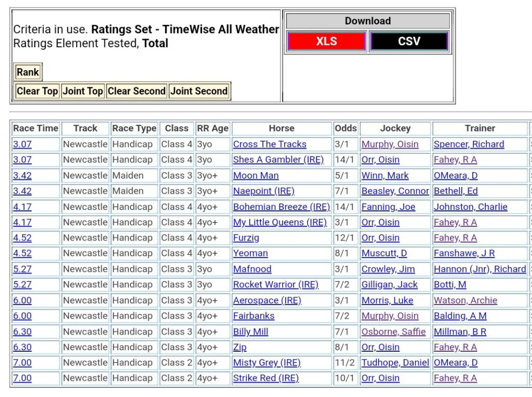Open trainer Hannon (Jnr), Richard
This screenshot has width=532, height=397.
pos(480,269)
